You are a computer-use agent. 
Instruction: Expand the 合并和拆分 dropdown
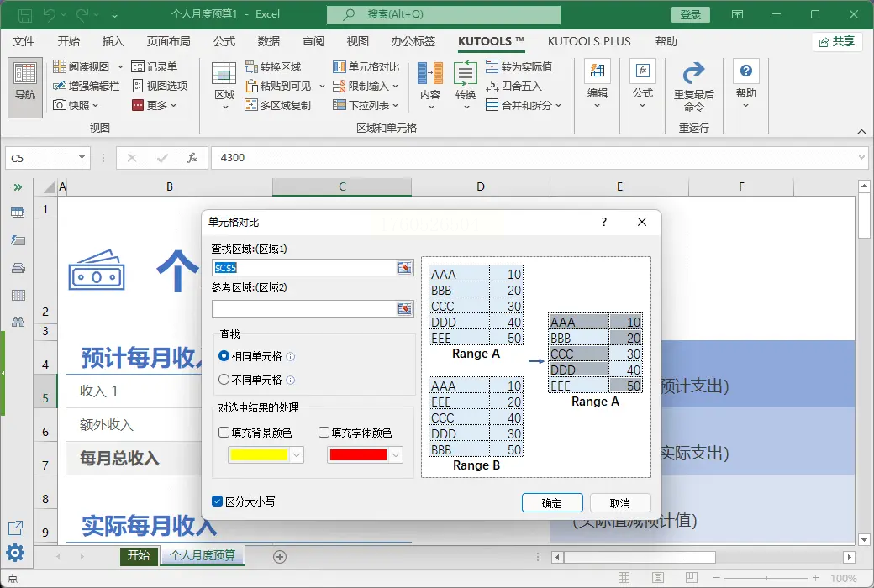click(558, 106)
